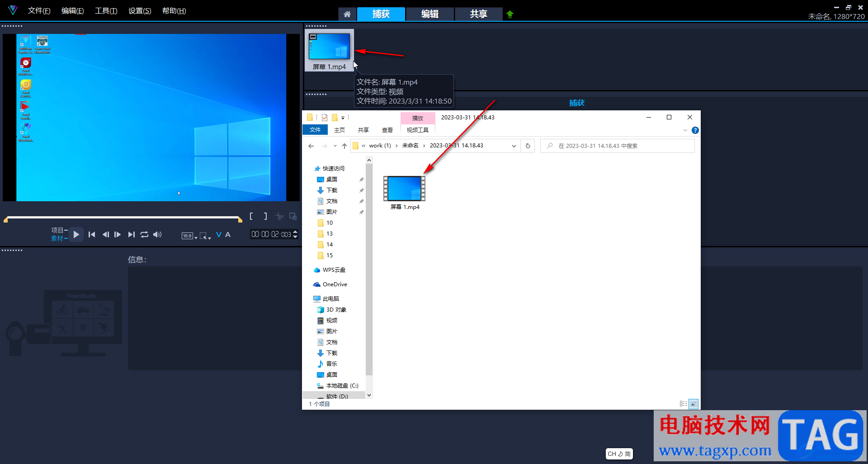The height and width of the screenshot is (464, 868).
Task: Open the 文件(F) menu in VideoStudio
Action: [x=39, y=11]
